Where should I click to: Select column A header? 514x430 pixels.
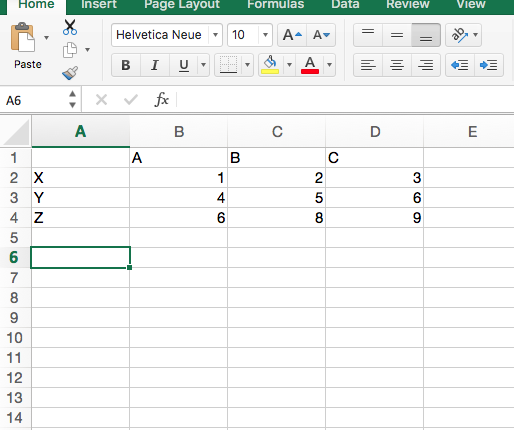[x=81, y=132]
